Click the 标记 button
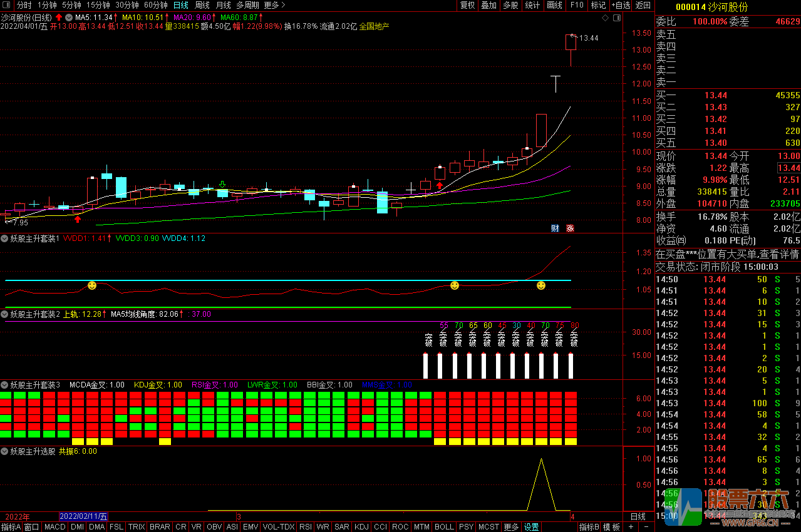Viewport: 801px width, 532px height. (598, 5)
